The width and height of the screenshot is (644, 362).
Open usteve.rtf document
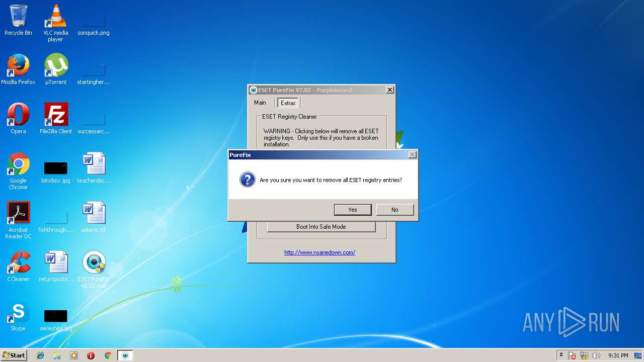click(94, 217)
